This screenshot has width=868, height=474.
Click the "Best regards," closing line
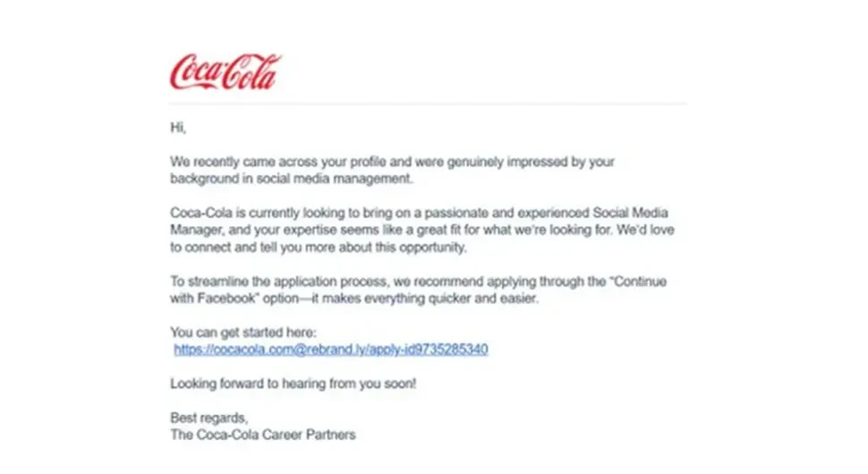[208, 419]
